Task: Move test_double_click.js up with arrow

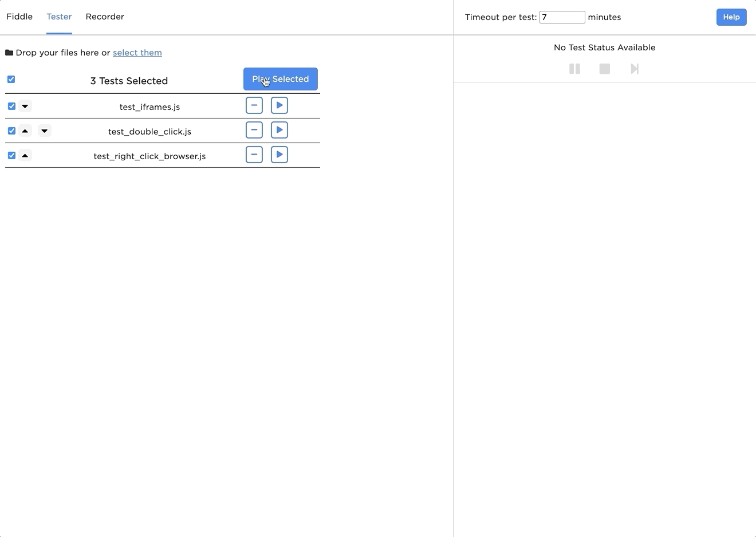Action: point(25,131)
